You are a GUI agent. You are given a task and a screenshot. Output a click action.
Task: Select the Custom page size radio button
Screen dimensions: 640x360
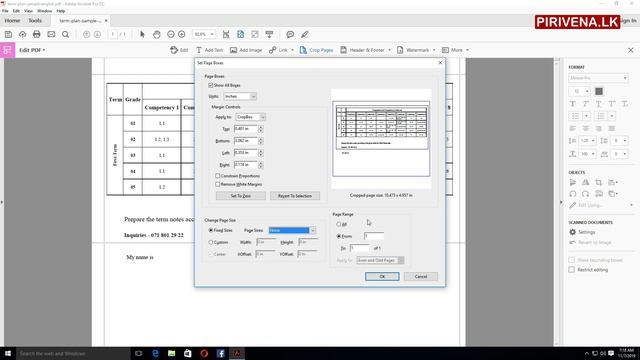pyautogui.click(x=211, y=242)
